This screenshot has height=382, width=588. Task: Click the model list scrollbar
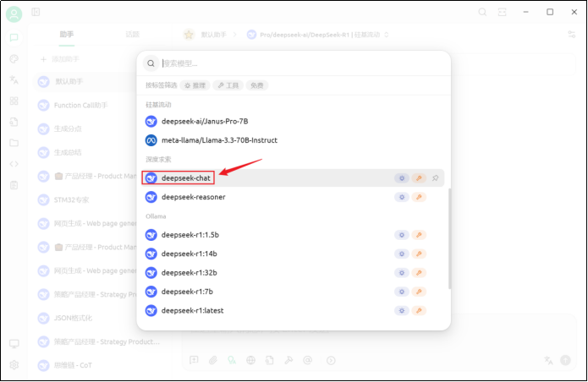pyautogui.click(x=449, y=238)
